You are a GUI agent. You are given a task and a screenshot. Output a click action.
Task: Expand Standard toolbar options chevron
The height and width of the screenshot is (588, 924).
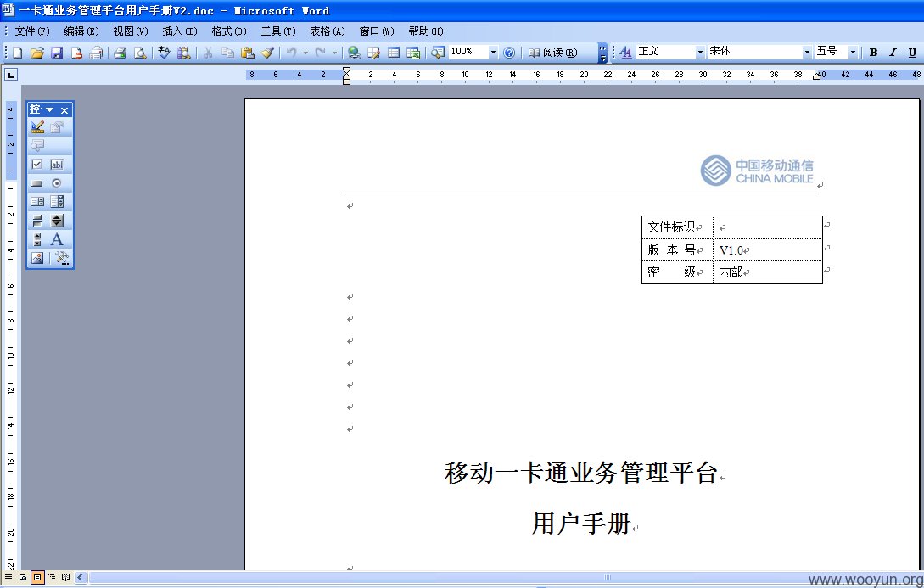tap(602, 53)
